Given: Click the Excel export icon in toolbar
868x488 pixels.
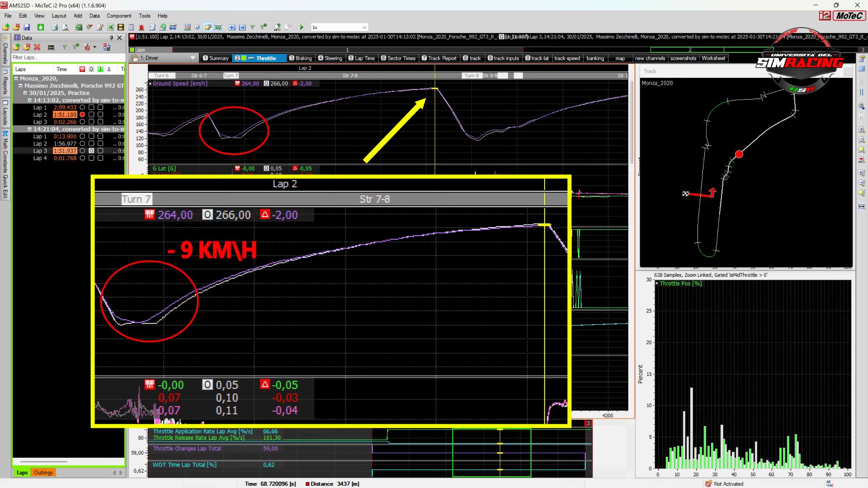Looking at the screenshot, I should [x=110, y=27].
